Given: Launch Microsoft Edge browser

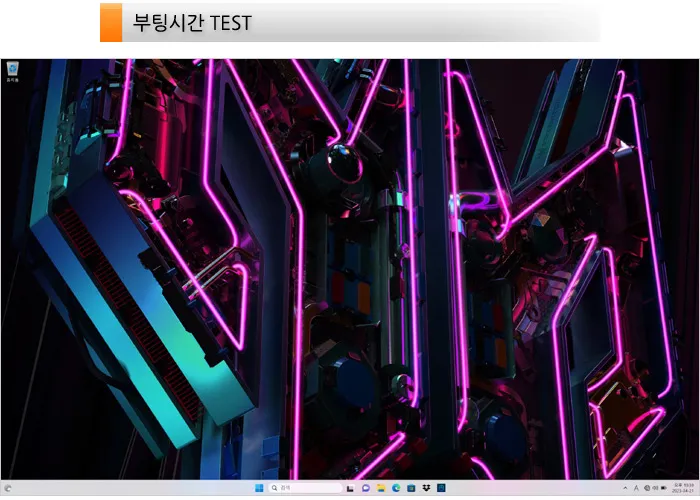Looking at the screenshot, I should pos(396,488).
